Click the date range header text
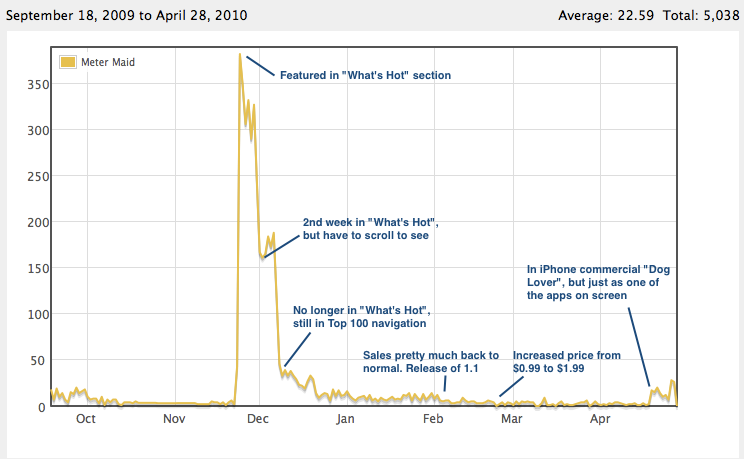The image size is (744, 459). (126, 16)
